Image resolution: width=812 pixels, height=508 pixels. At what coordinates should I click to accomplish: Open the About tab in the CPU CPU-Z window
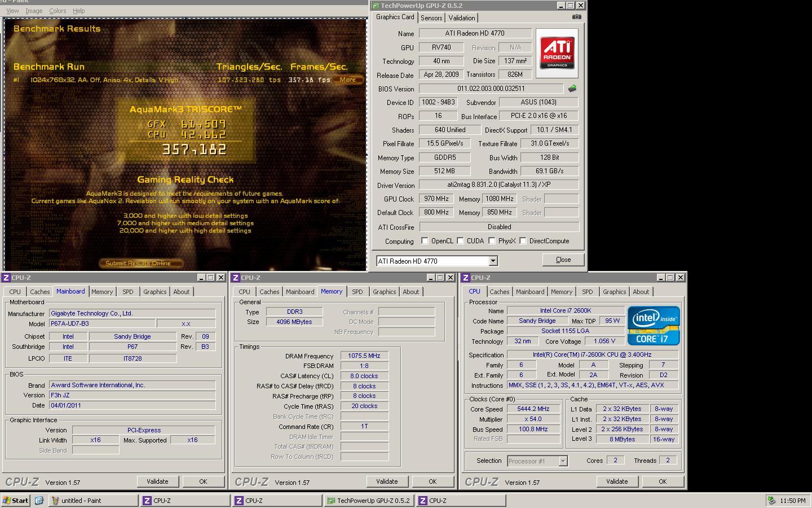641,292
